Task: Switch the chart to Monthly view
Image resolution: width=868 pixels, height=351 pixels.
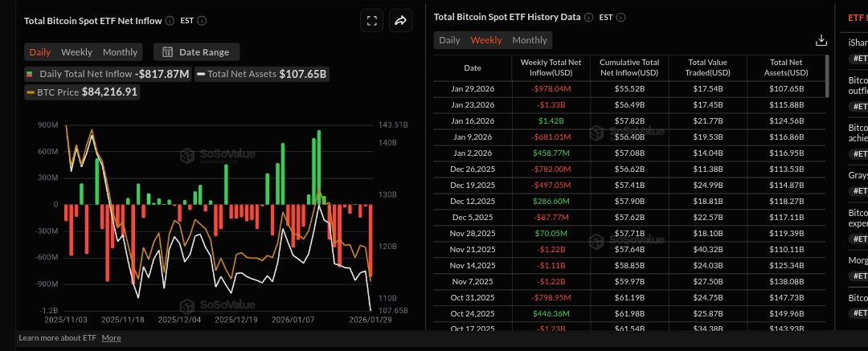Action: [120, 52]
